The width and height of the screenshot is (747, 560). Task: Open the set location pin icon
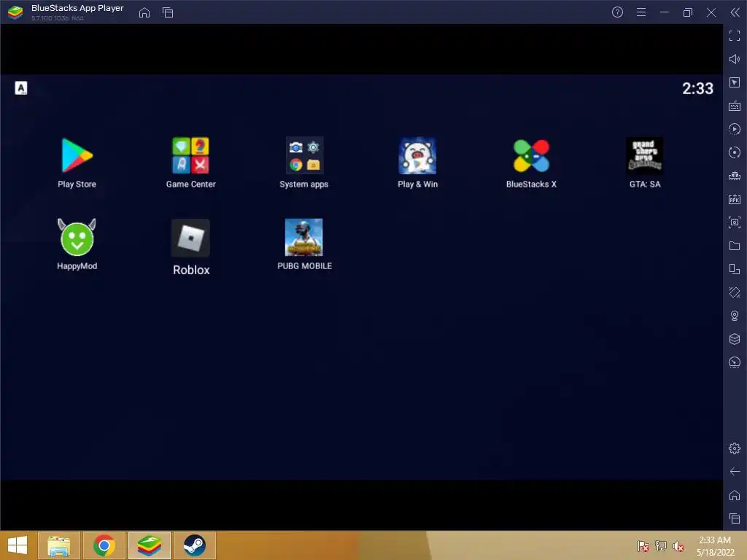tap(735, 316)
